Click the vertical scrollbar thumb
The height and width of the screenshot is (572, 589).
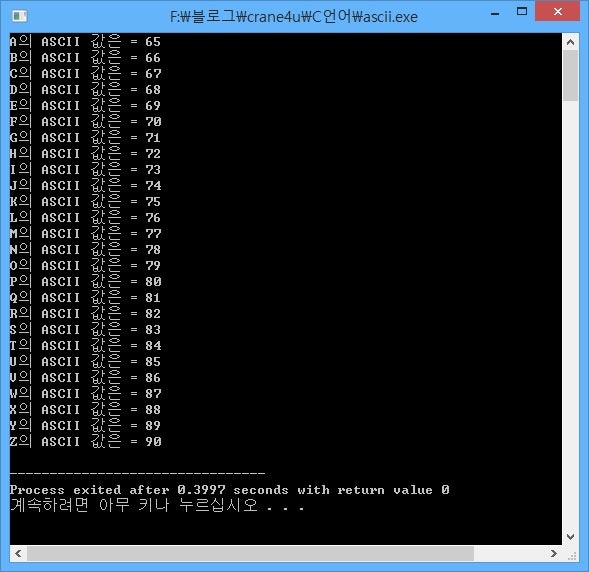(570, 76)
